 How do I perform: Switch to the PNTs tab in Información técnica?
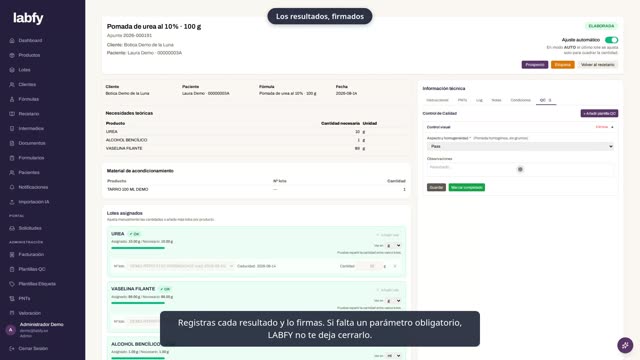462,100
